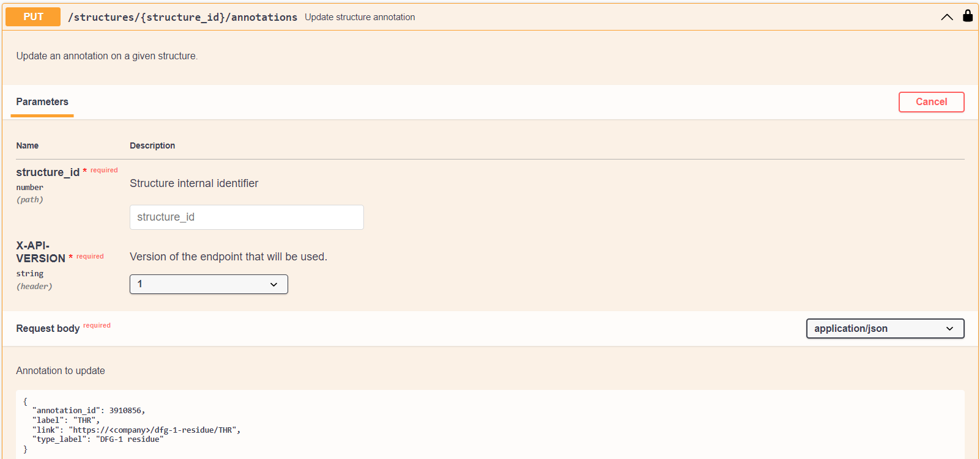This screenshot has height=459, width=980.
Task: Click the "annotation_id": 3910856 line
Action: pyautogui.click(x=89, y=411)
